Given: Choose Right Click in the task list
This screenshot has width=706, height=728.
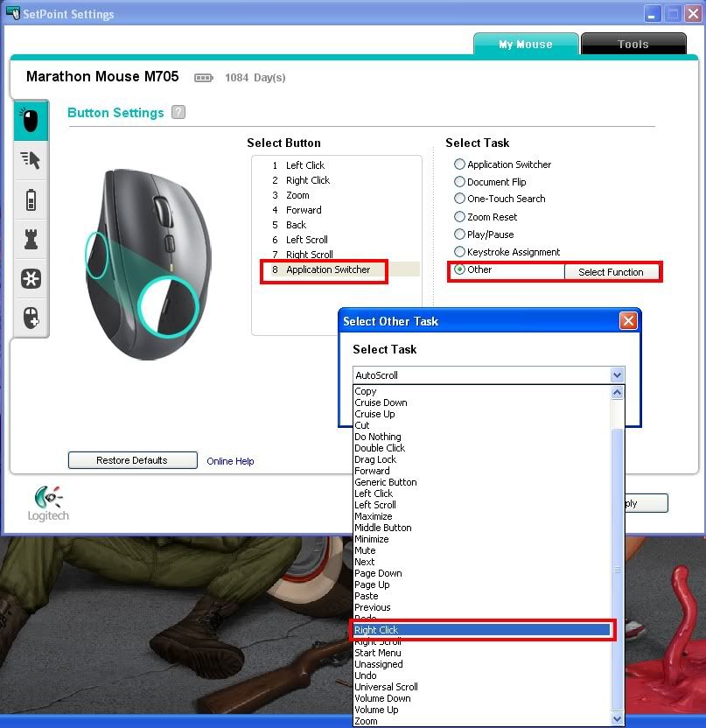Looking at the screenshot, I should pyautogui.click(x=482, y=630).
